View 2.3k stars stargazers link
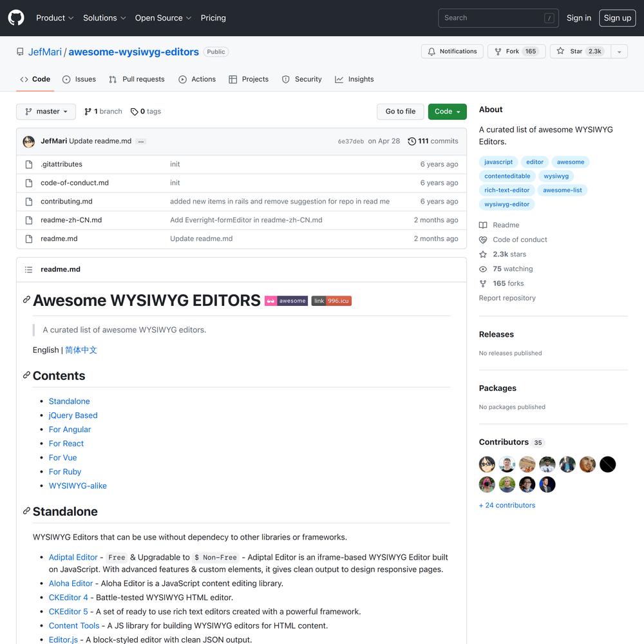The width and height of the screenshot is (644, 644). click(x=503, y=254)
